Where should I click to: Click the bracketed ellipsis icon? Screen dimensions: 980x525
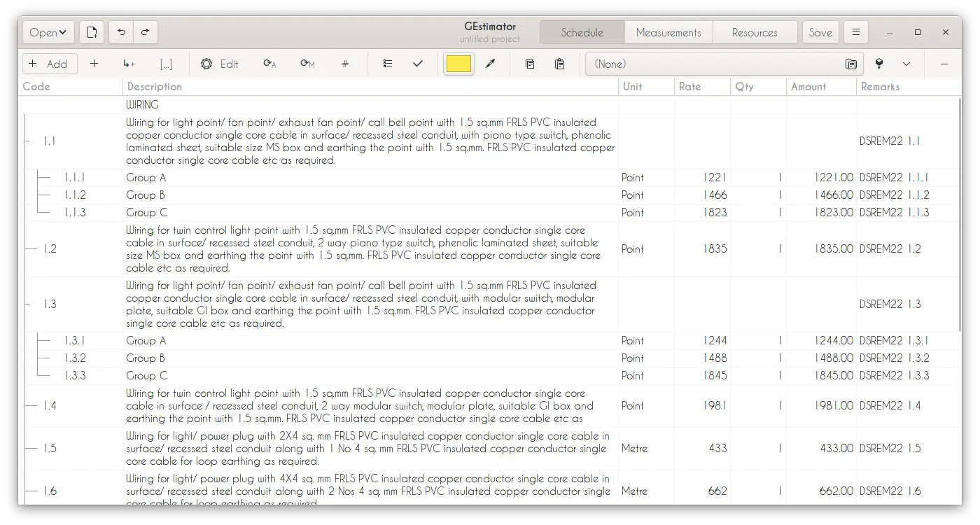166,64
